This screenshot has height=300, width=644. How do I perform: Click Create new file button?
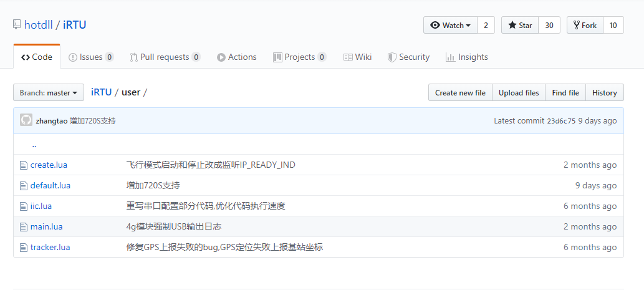pyautogui.click(x=461, y=92)
